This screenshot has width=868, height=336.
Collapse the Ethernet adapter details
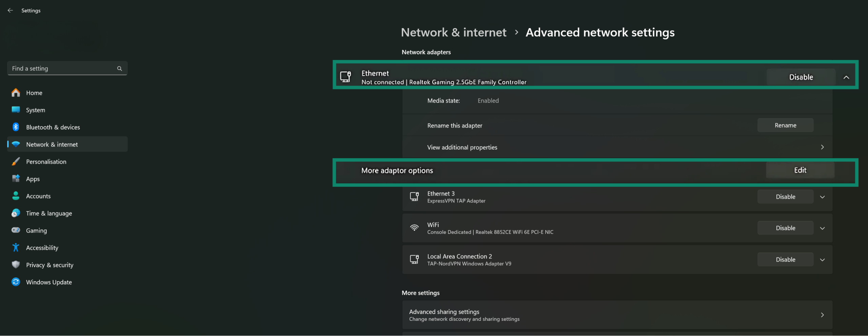click(x=846, y=77)
